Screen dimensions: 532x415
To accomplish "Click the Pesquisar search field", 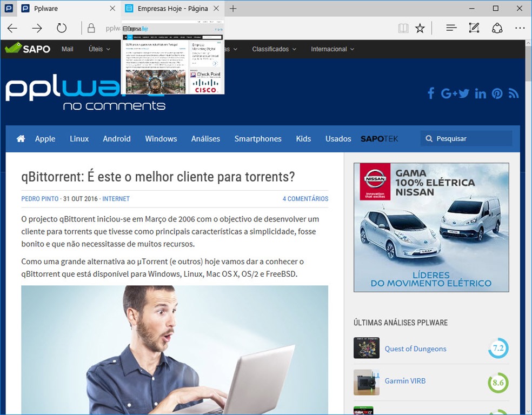I will (470, 139).
